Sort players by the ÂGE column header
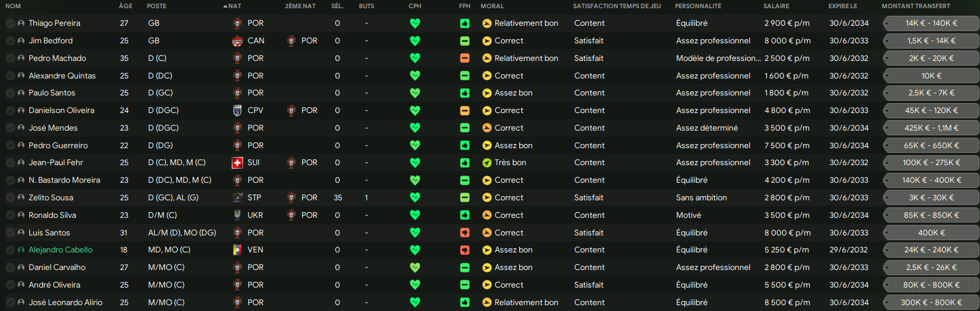 tap(125, 6)
